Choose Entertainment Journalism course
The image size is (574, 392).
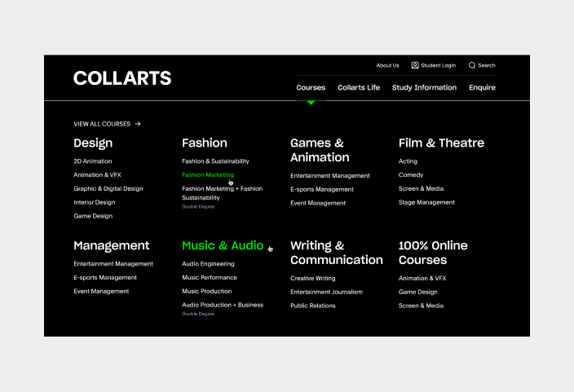(326, 292)
